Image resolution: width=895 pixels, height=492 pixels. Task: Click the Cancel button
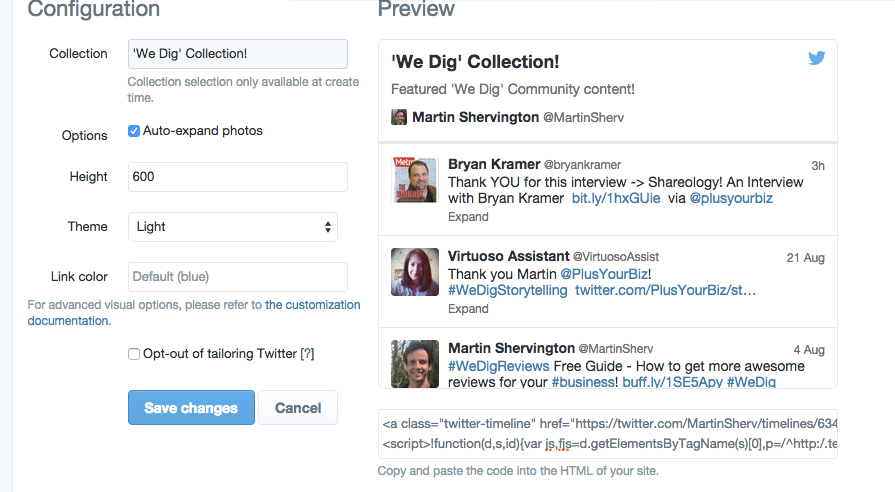[298, 408]
